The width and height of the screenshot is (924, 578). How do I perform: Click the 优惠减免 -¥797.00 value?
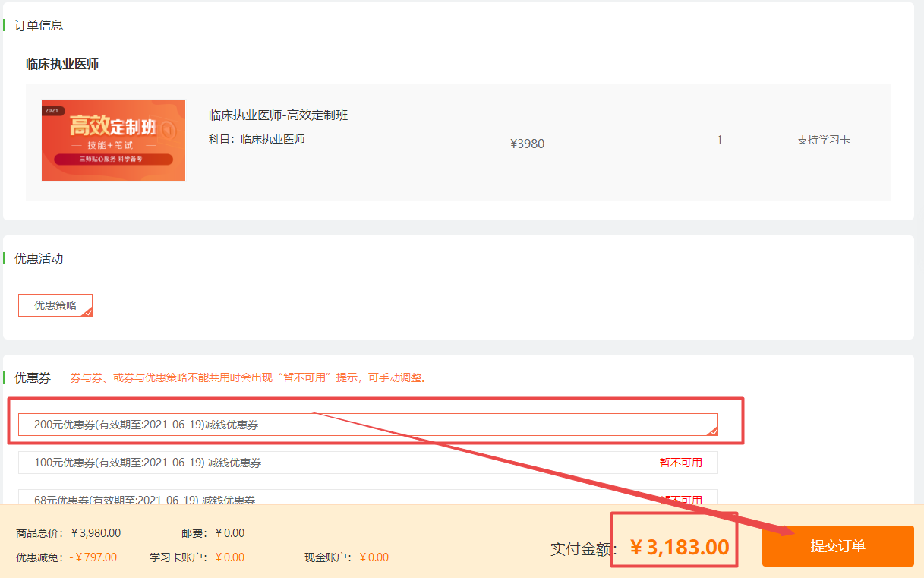[93, 557]
